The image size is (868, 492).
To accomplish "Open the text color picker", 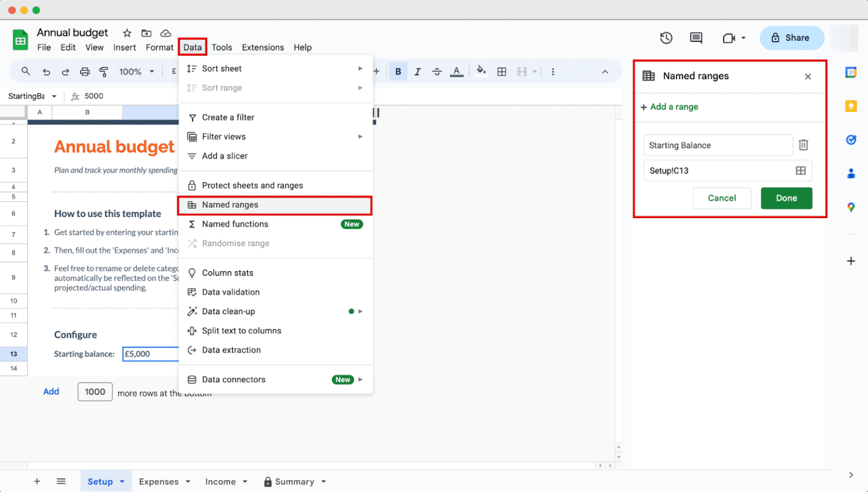I will point(456,71).
